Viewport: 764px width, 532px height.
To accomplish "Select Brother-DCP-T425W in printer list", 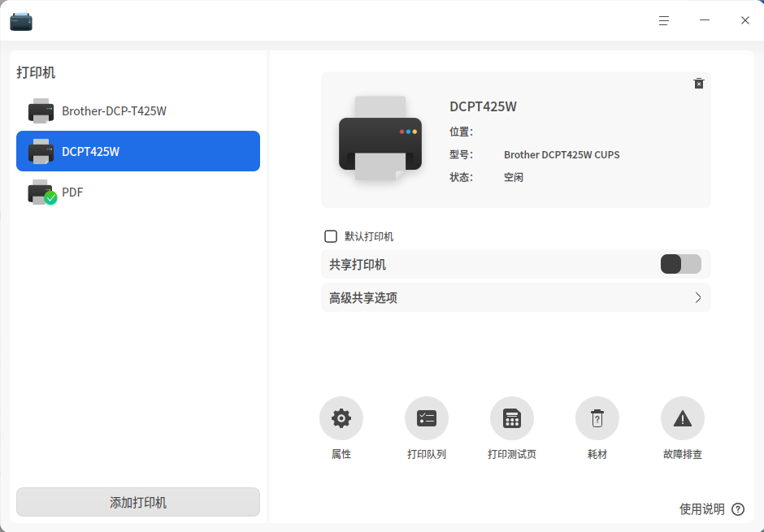I will [138, 111].
